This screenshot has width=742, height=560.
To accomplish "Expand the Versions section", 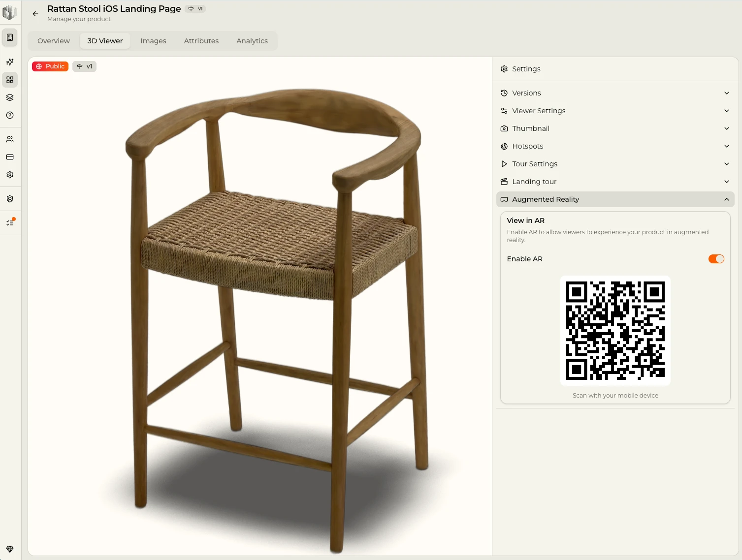I will pos(615,93).
